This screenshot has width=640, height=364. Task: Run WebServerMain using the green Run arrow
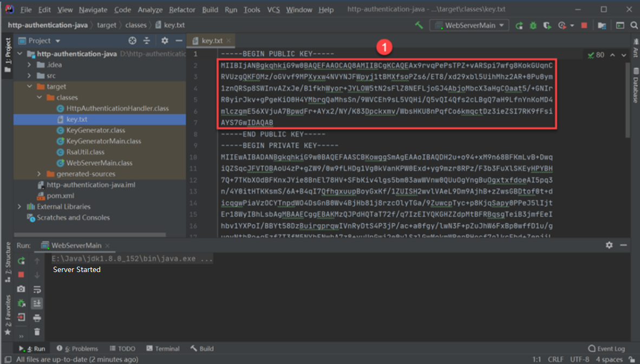click(x=519, y=24)
